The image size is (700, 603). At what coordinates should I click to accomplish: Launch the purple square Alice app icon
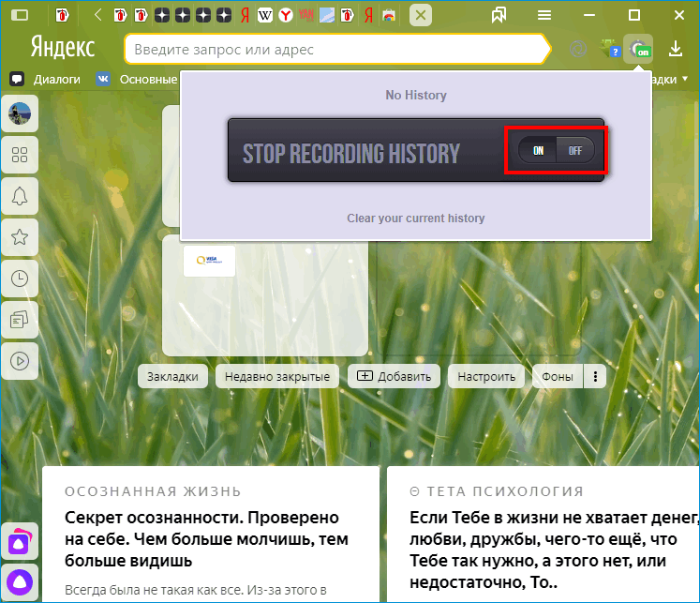[20, 541]
